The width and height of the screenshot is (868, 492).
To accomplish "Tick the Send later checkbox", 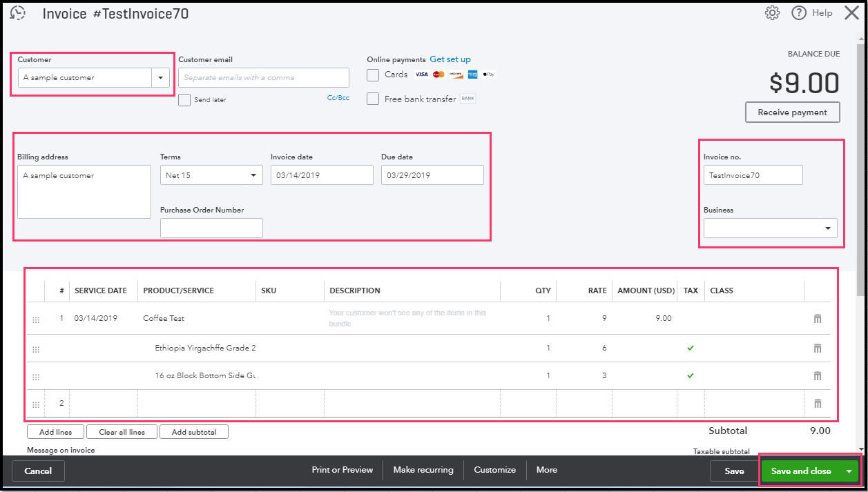I will click(184, 100).
